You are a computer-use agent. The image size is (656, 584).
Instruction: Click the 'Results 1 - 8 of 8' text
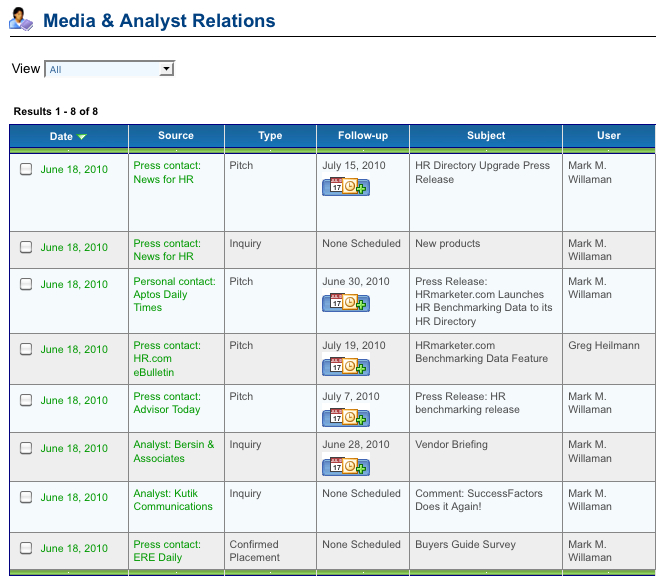tap(56, 111)
